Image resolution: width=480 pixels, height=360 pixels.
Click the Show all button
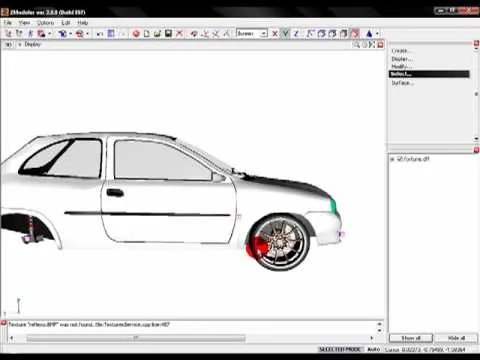point(411,338)
